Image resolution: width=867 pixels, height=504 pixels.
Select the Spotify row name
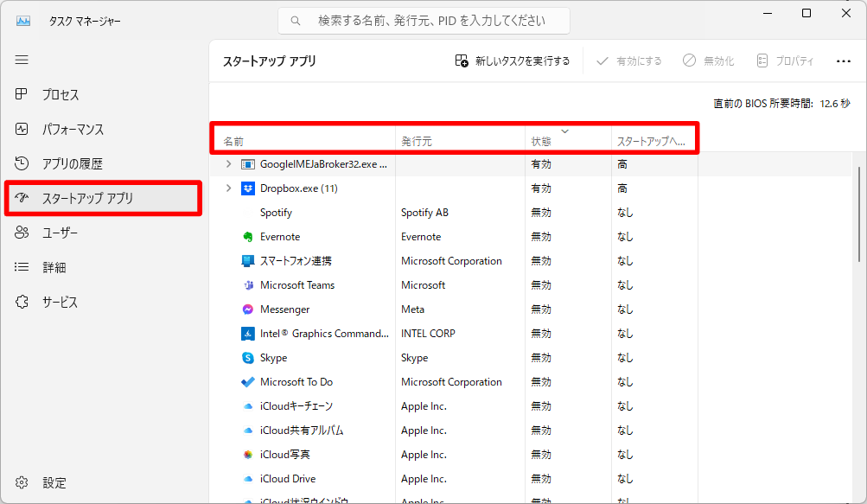click(276, 213)
